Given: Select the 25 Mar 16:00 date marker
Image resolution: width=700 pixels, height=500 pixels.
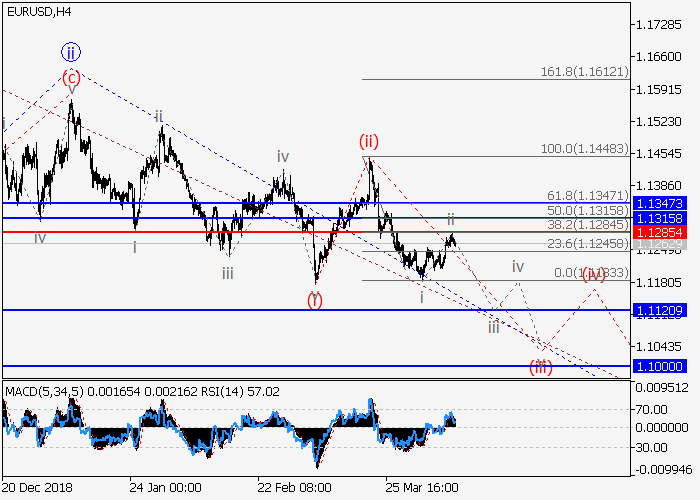Looking at the screenshot, I should [422, 487].
